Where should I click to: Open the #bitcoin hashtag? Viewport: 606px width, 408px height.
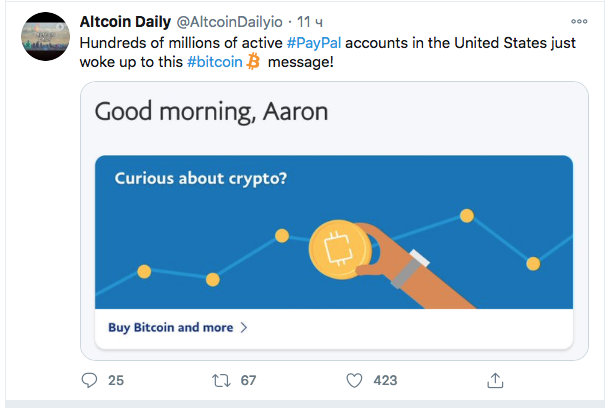coord(215,62)
